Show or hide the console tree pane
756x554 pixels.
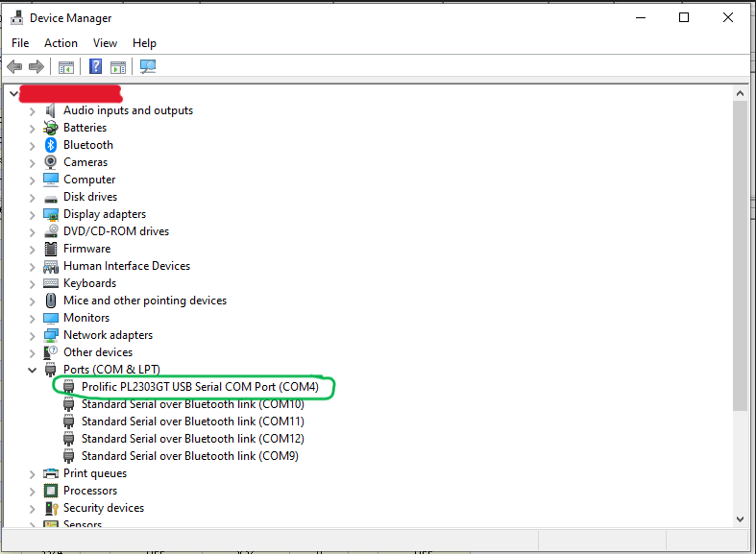click(x=66, y=67)
